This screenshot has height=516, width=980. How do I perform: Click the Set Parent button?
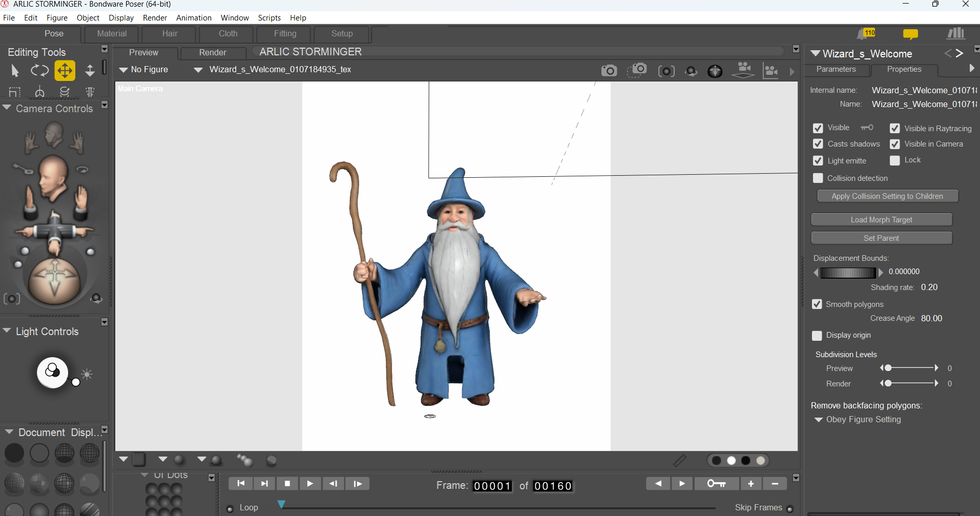[882, 238]
